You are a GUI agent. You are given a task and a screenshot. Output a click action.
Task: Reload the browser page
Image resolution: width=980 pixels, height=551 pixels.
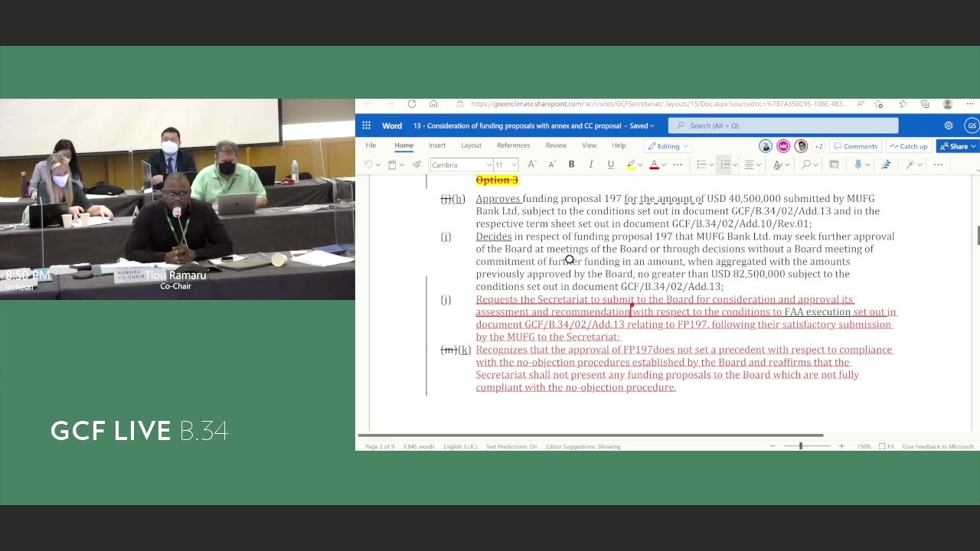pos(412,104)
